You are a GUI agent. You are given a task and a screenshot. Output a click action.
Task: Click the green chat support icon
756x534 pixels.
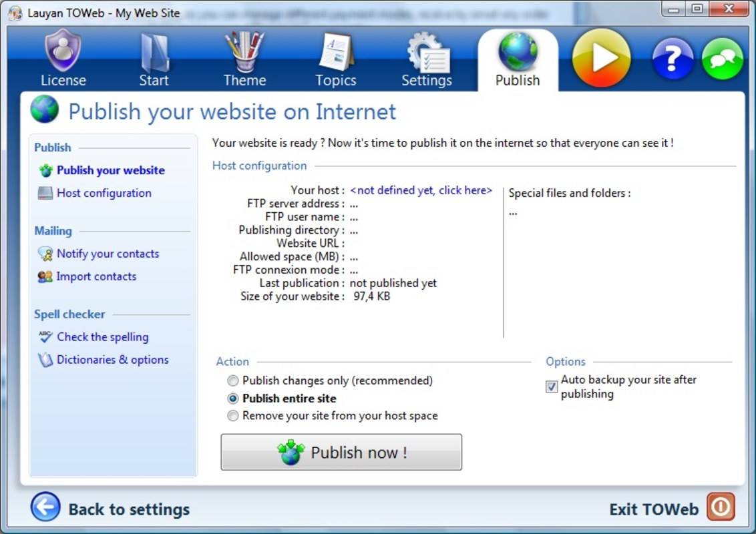(x=722, y=59)
